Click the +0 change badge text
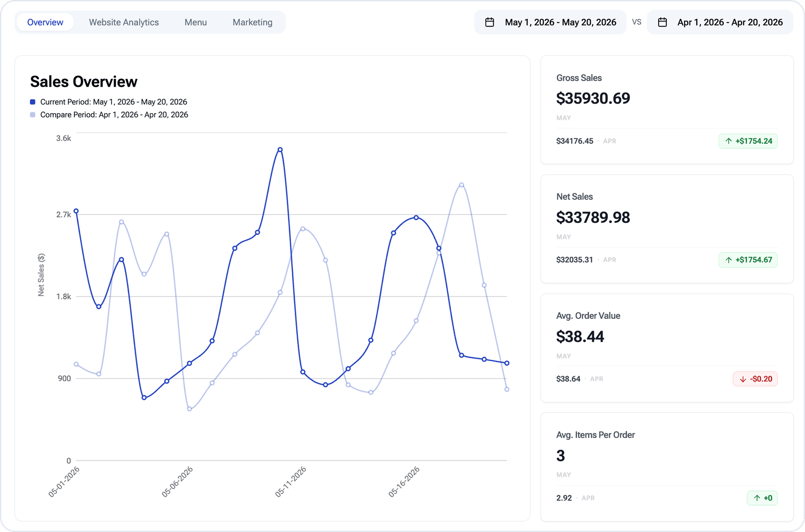This screenshot has width=805, height=532. (768, 498)
